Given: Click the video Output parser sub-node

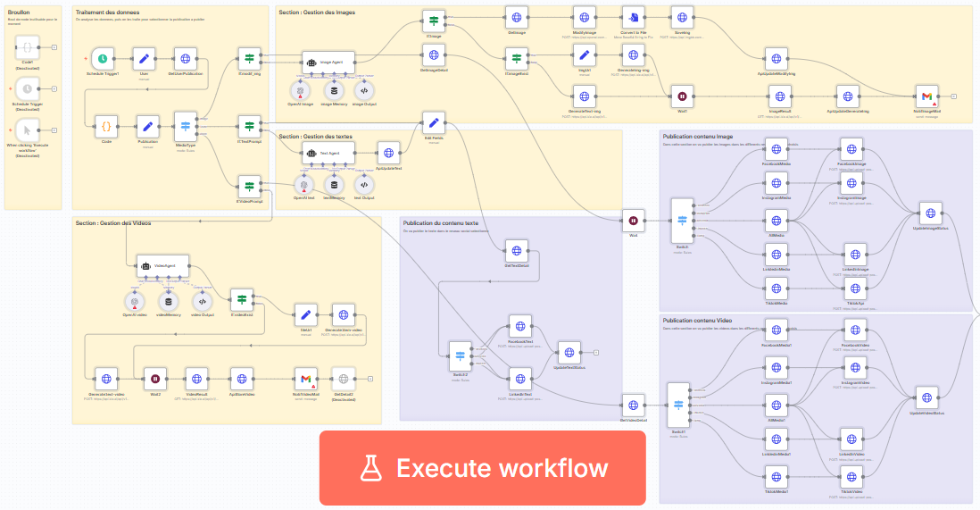Looking at the screenshot, I should 203,301.
